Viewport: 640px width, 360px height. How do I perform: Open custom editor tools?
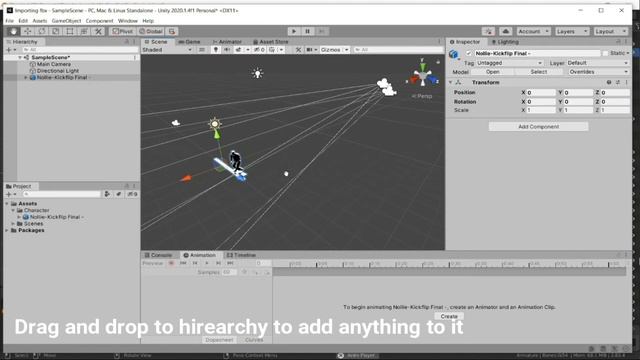[x=98, y=31]
